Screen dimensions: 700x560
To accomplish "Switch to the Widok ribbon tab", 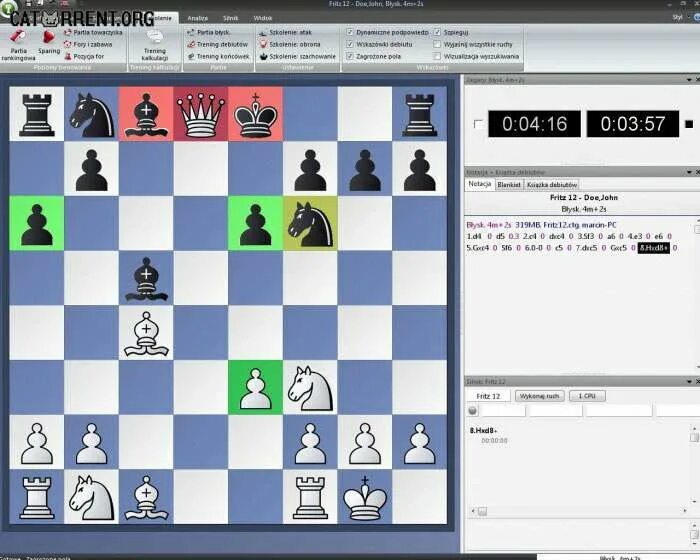I will coord(262,18).
